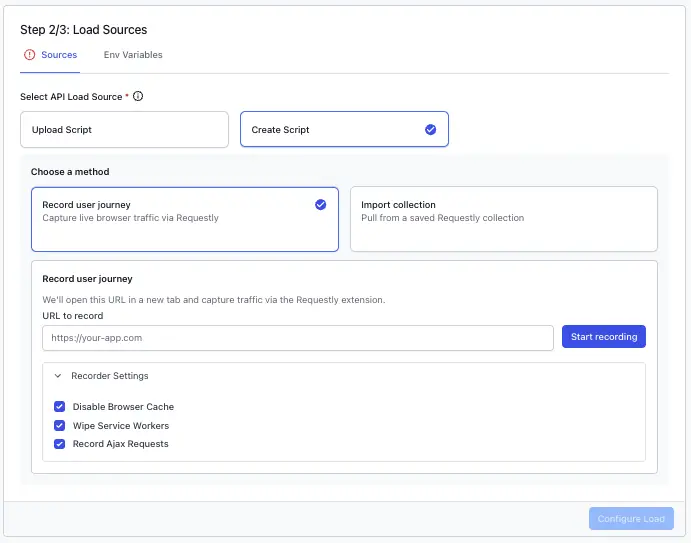Select the Upload Script source option
Image resolution: width=691 pixels, height=543 pixels.
pos(124,130)
